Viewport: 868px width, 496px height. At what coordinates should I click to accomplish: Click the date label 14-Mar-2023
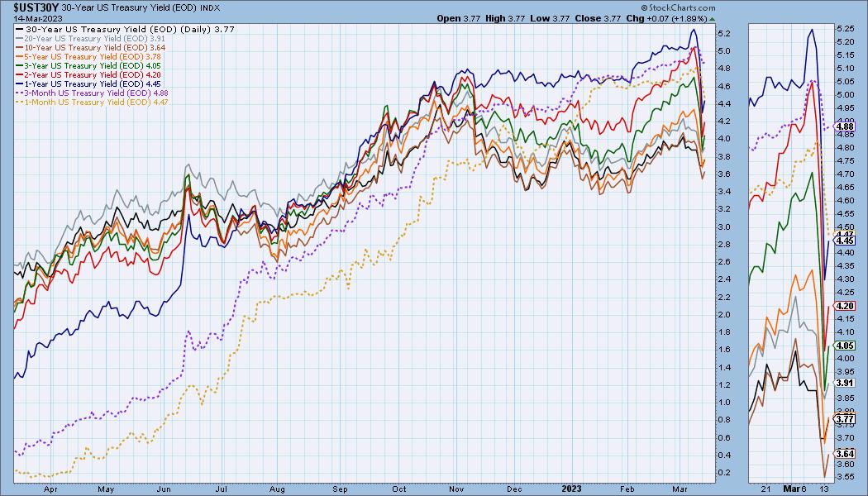click(36, 17)
